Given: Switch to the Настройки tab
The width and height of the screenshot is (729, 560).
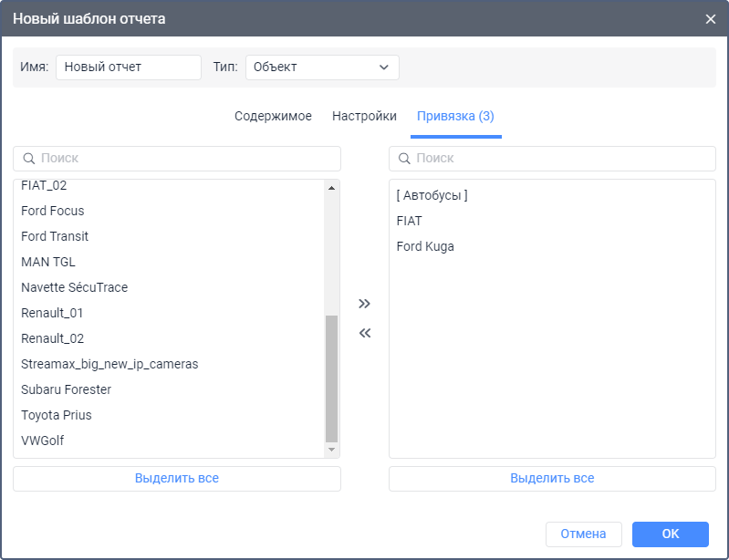Looking at the screenshot, I should coord(364,116).
